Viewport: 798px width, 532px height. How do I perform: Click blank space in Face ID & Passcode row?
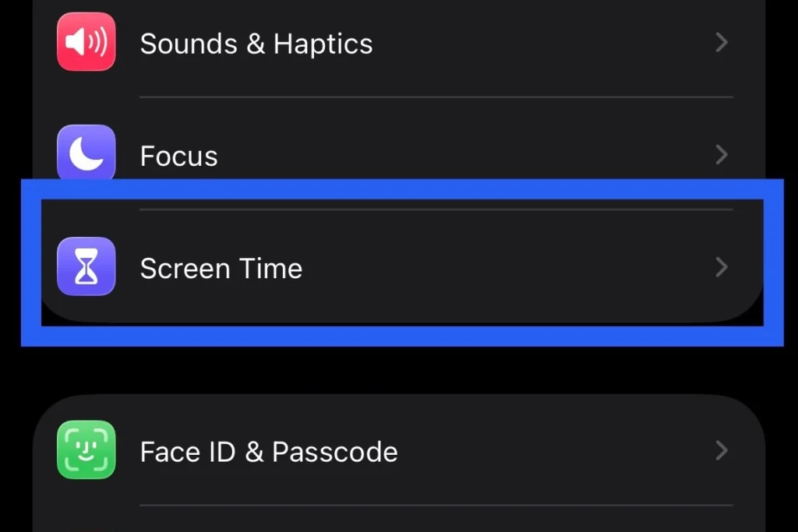coord(555,452)
